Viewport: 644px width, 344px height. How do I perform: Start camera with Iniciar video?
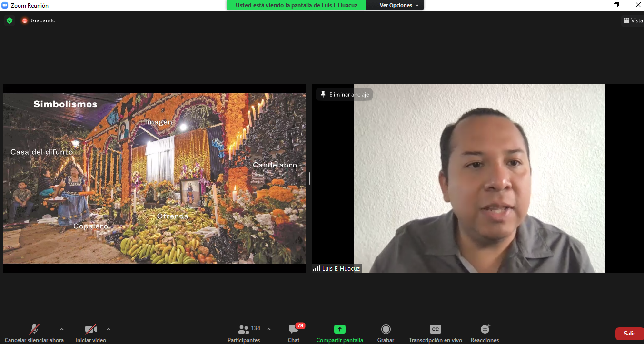90,334
